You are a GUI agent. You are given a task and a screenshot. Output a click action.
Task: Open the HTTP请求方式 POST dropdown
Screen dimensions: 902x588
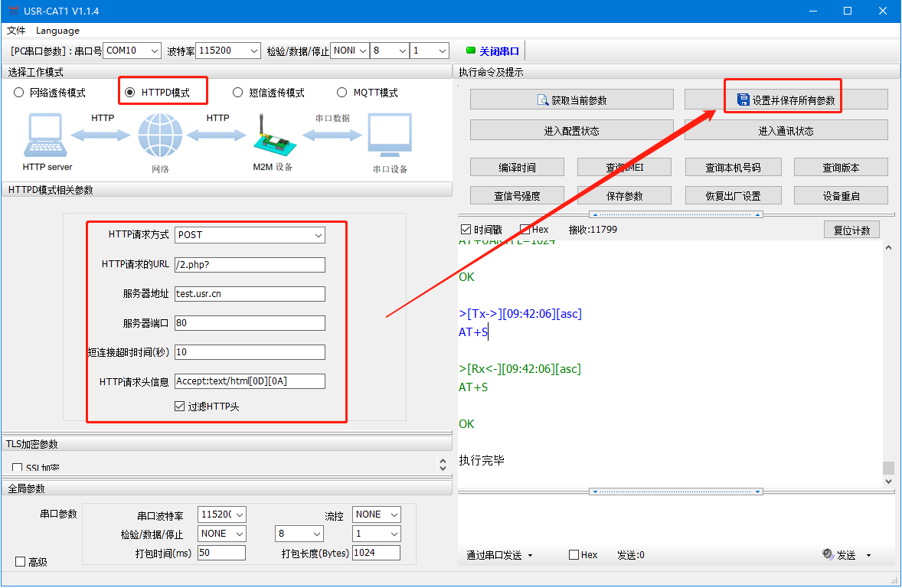point(250,235)
